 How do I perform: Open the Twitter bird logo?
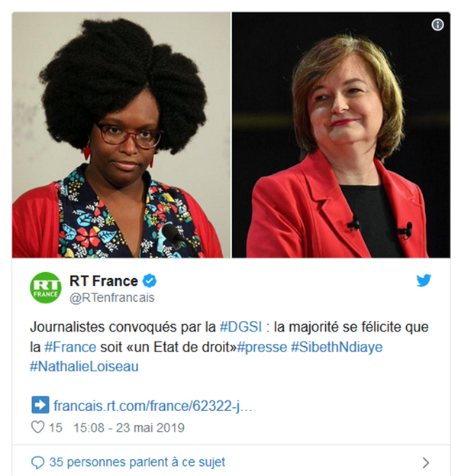coord(424,280)
